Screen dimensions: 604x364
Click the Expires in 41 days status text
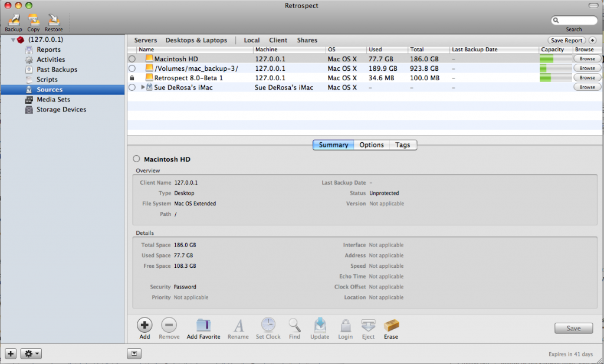570,354
